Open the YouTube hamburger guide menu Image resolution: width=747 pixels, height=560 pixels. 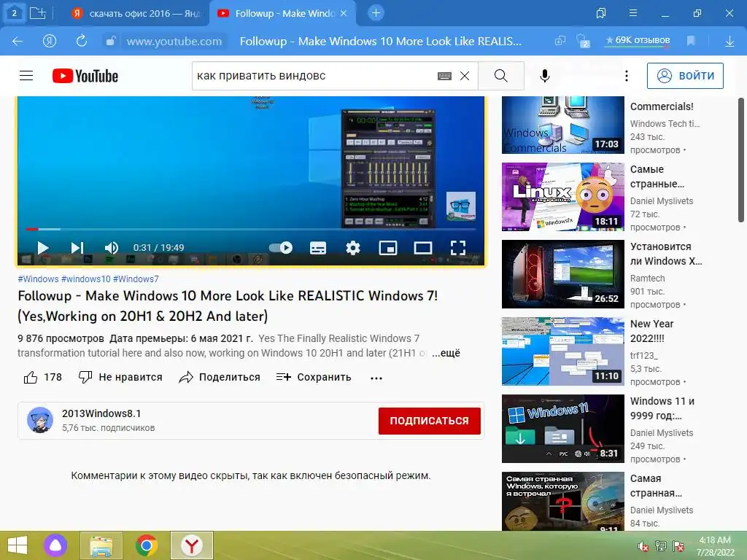26,76
